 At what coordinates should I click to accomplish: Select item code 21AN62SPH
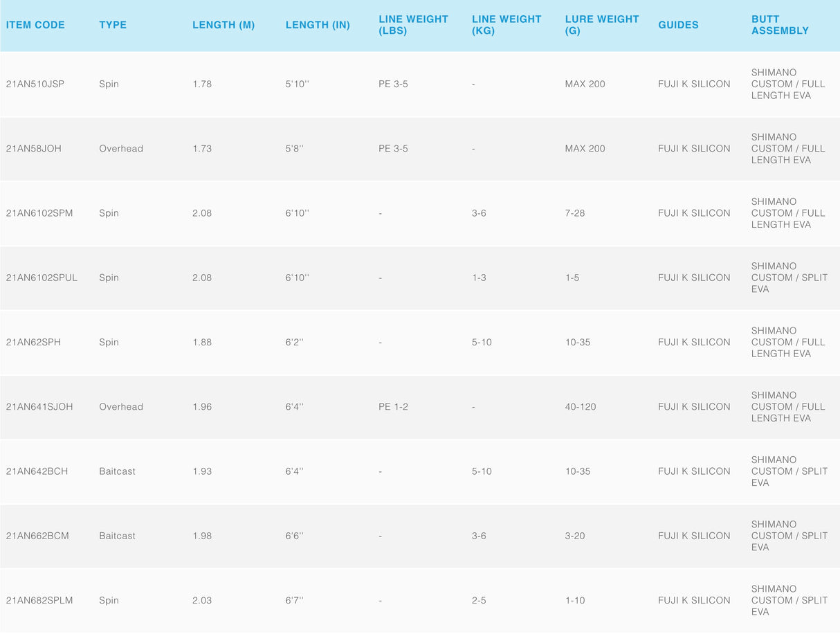coord(33,342)
